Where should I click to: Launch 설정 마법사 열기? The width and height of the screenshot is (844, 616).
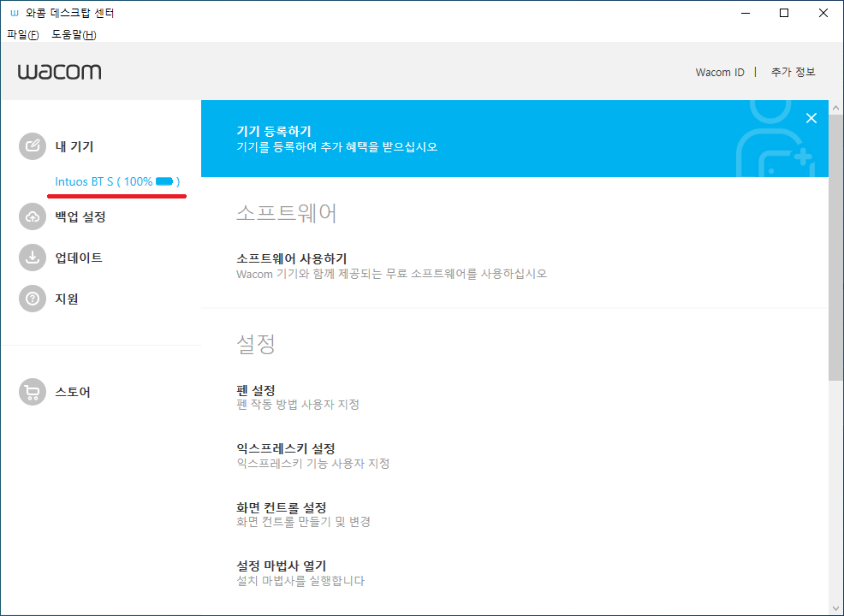click(x=282, y=566)
